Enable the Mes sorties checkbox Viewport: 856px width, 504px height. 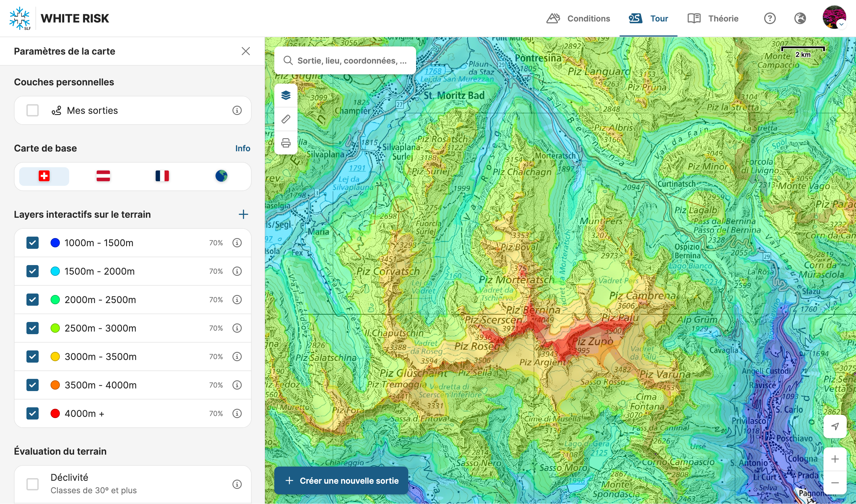[33, 110]
